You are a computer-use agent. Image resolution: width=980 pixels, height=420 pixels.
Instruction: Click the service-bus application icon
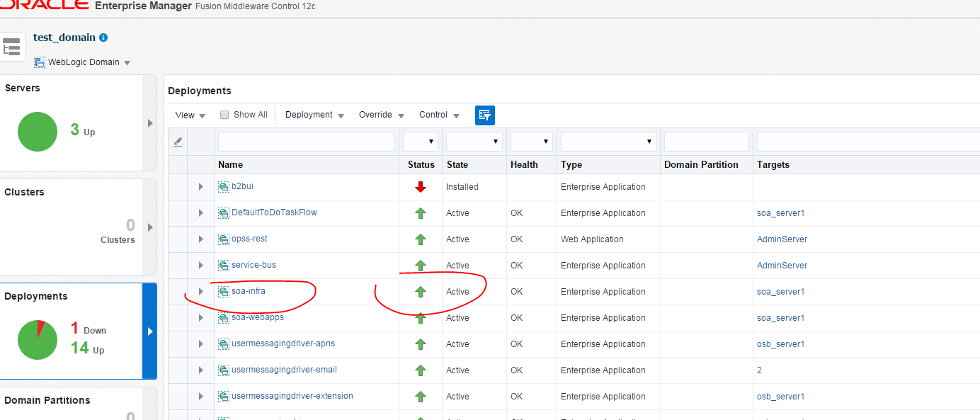coord(224,266)
